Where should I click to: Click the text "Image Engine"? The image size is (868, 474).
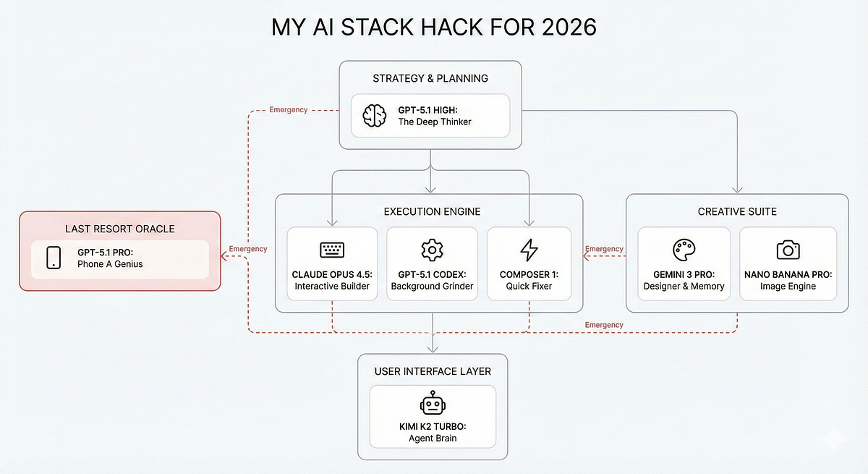tap(788, 287)
